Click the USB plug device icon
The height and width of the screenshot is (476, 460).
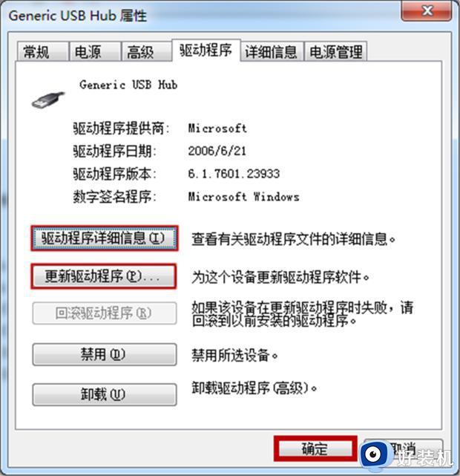tap(48, 100)
